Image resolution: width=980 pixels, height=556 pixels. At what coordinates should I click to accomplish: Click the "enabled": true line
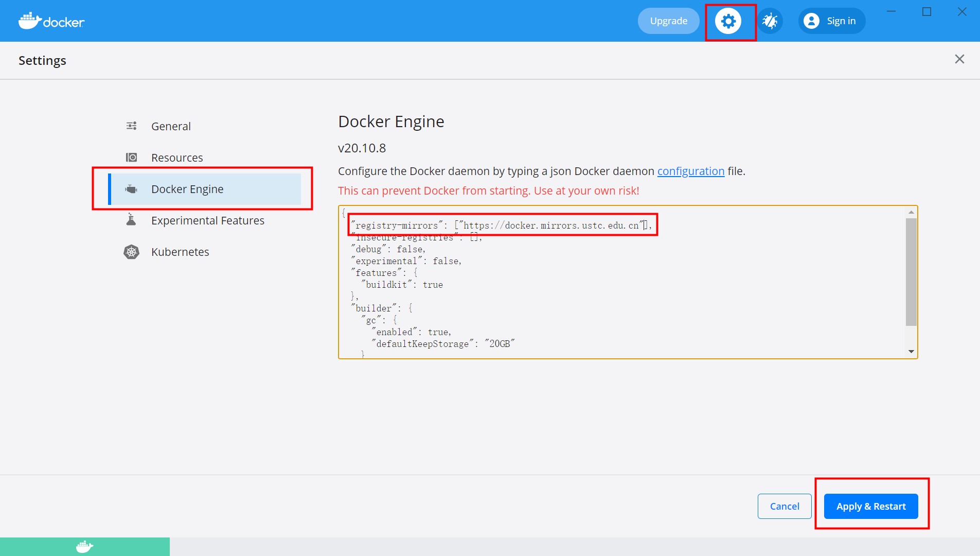pos(412,332)
